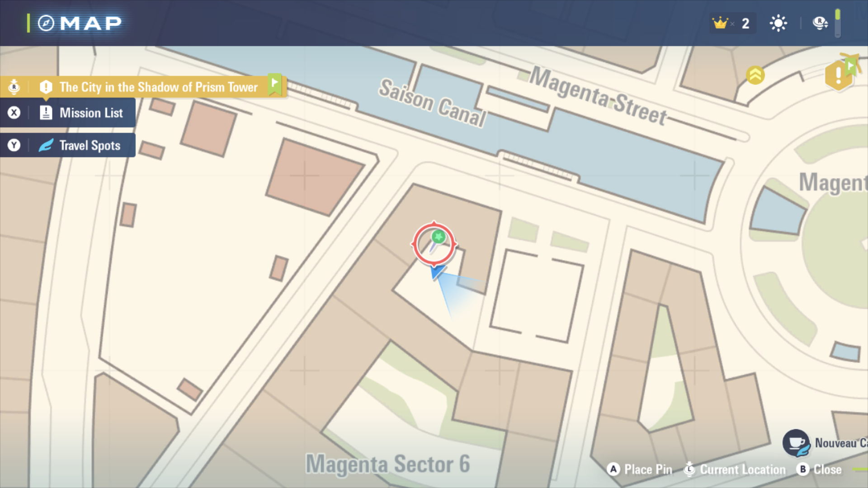Click the right-stick zoom icon

[820, 23]
